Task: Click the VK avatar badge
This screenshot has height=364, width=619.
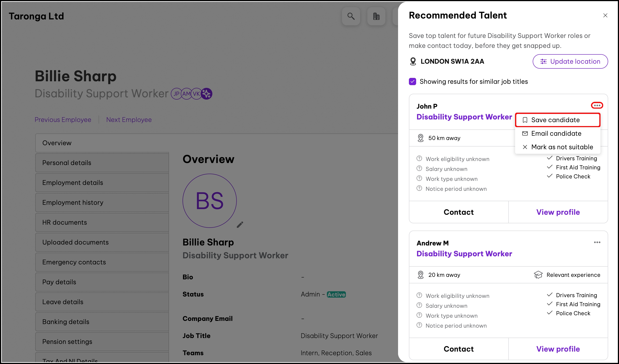Action: tap(196, 94)
